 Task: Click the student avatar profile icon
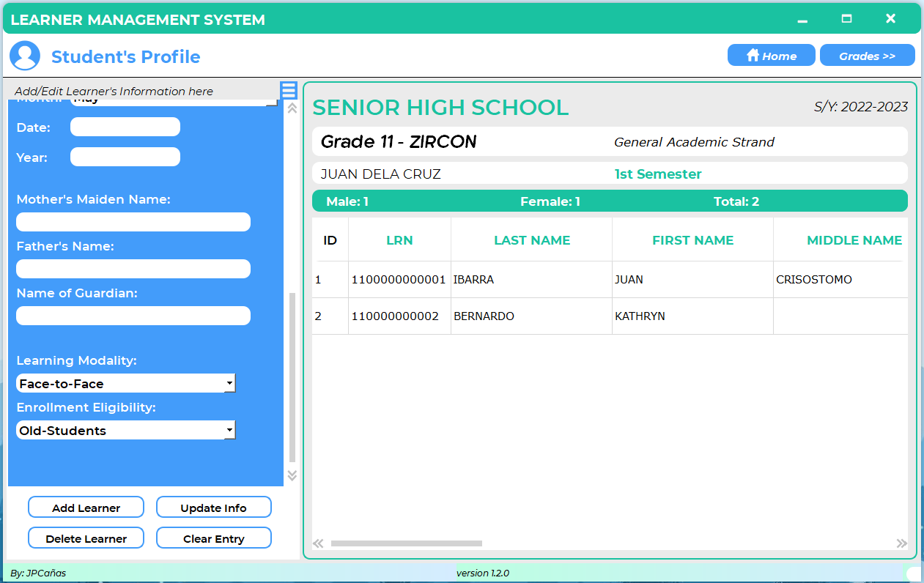click(x=24, y=55)
